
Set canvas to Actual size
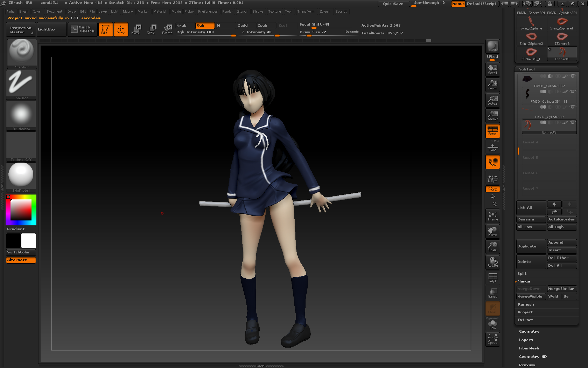(x=492, y=100)
